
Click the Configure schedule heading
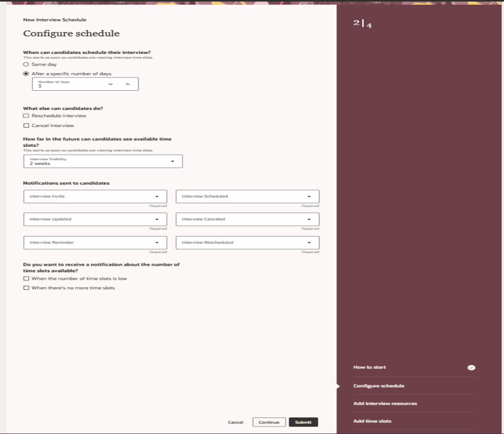click(71, 34)
